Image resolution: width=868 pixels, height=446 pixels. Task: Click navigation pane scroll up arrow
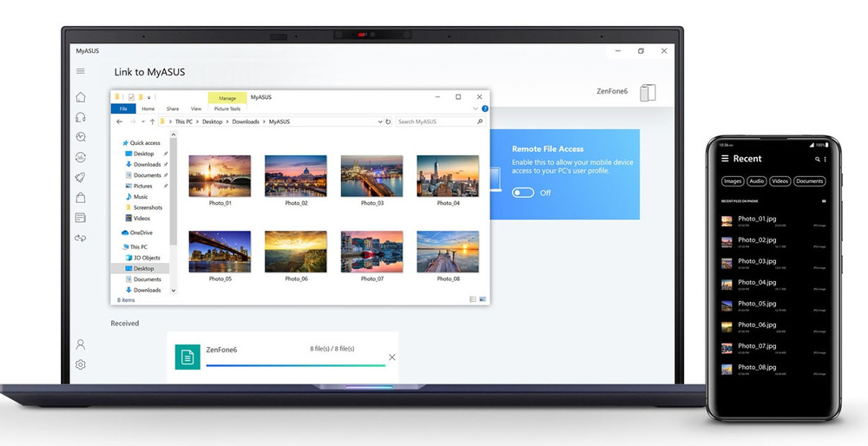point(174,134)
